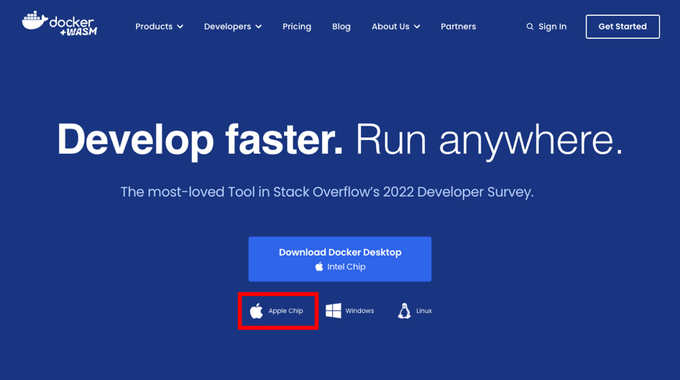Click Download Docker Desktop button

(x=340, y=259)
